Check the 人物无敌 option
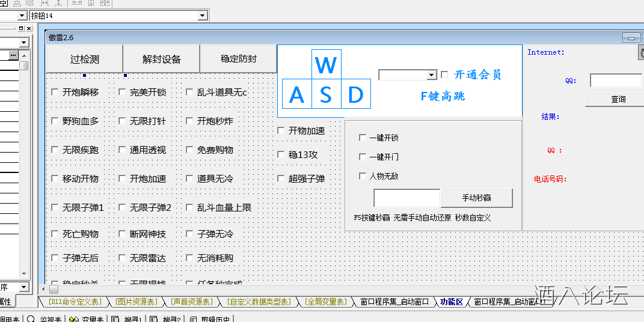Screen dimensions: 644x322 (x=362, y=176)
